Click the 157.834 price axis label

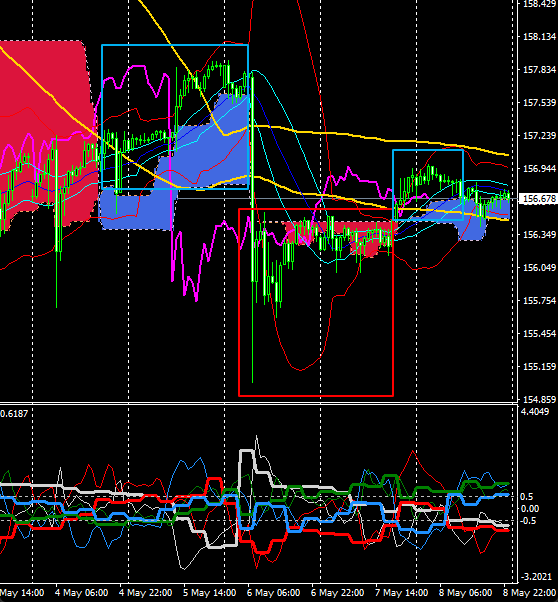539,69
